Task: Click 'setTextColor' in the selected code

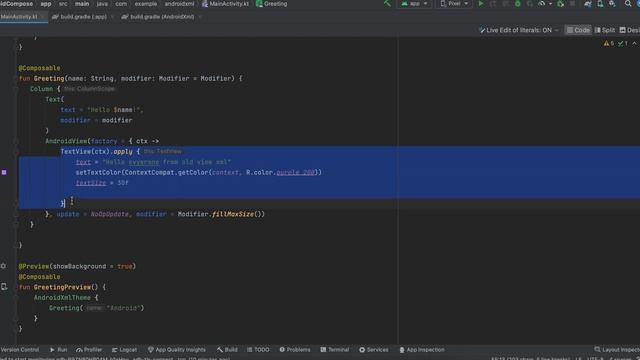Action: (98, 172)
